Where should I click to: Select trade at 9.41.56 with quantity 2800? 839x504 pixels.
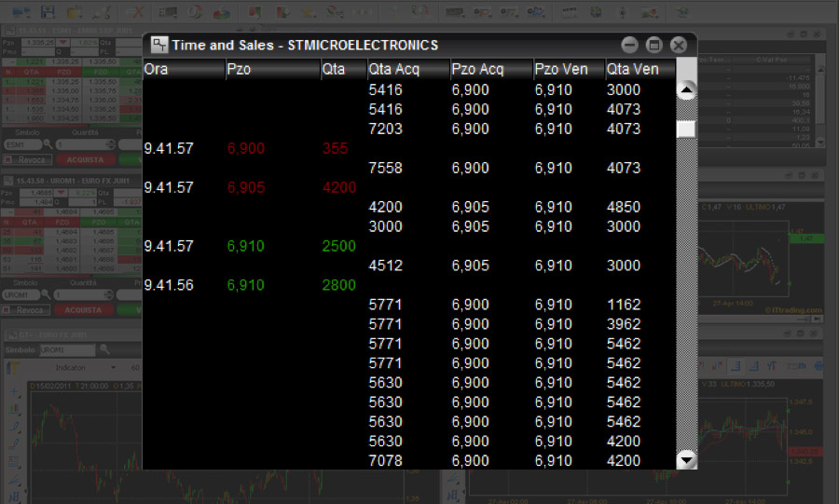409,285
